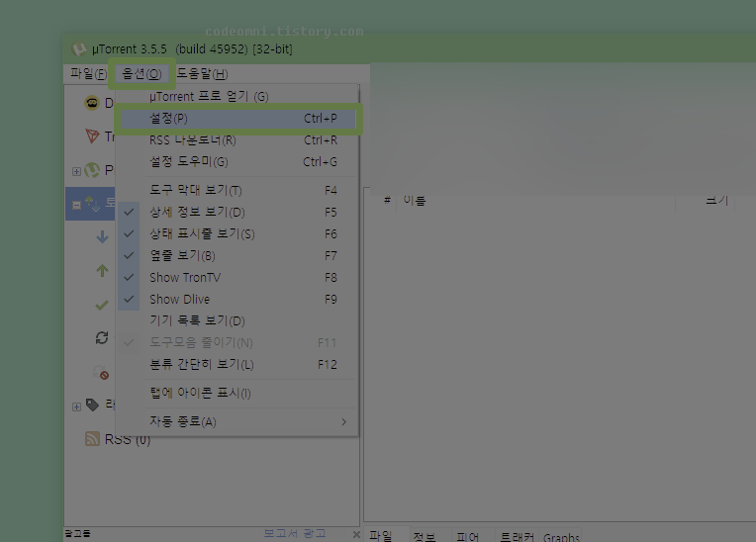Click the μTorrent title bar logo
Screen dimensions: 756x542
[79, 48]
